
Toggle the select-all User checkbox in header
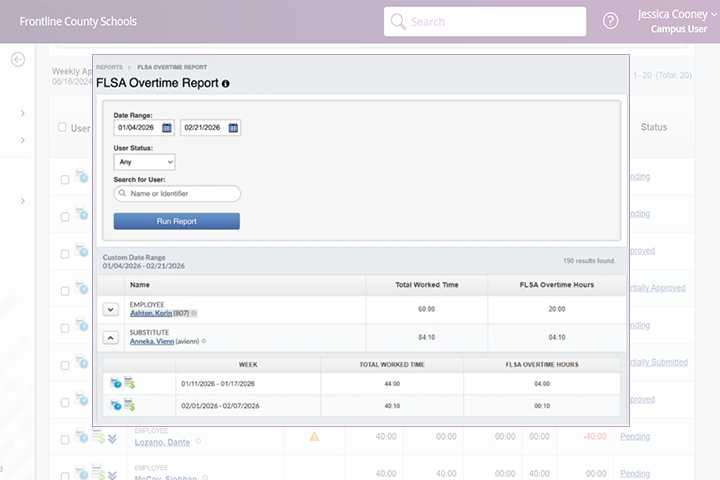pos(62,127)
